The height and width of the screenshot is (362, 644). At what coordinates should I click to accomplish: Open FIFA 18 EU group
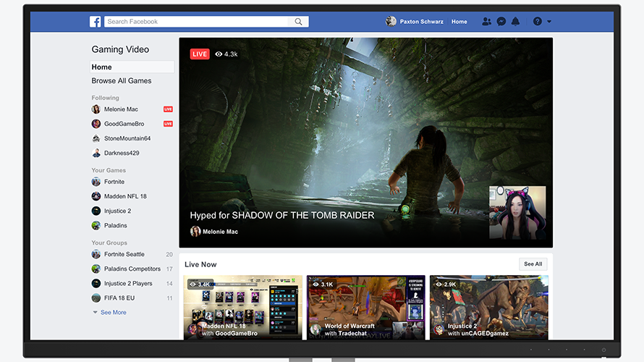[x=119, y=298]
